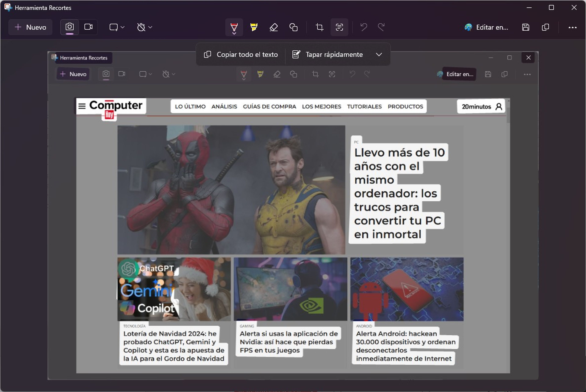Open the TUTORIALES nav item
The height and width of the screenshot is (392, 586).
(x=364, y=107)
